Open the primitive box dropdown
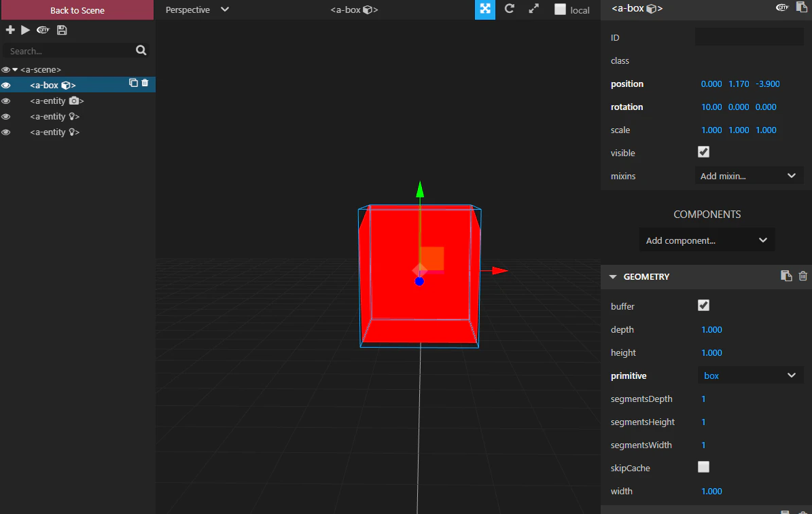Image resolution: width=812 pixels, height=514 pixels. (750, 375)
